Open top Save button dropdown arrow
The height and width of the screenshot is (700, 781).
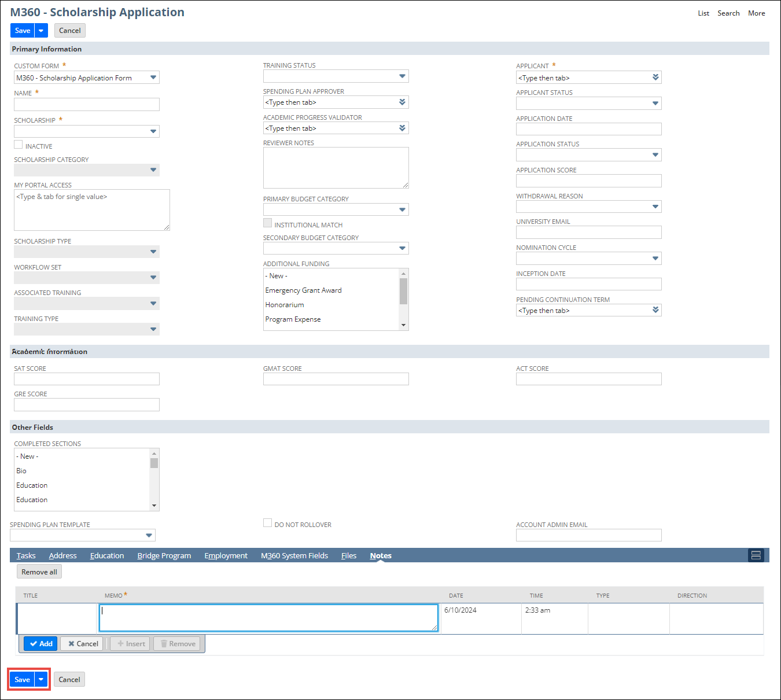[41, 31]
